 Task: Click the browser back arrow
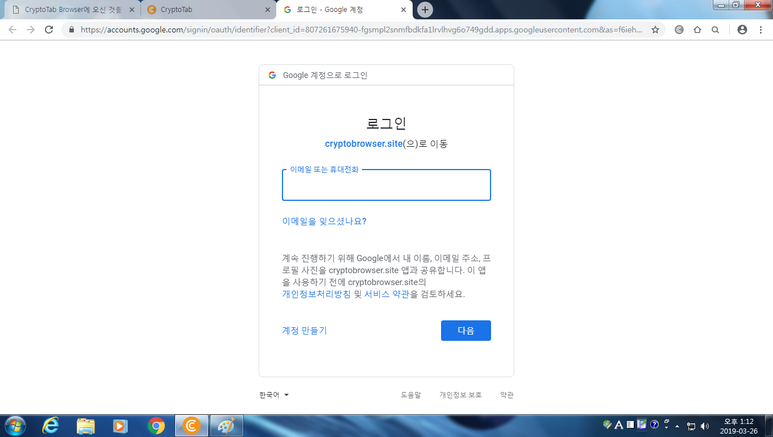point(13,30)
